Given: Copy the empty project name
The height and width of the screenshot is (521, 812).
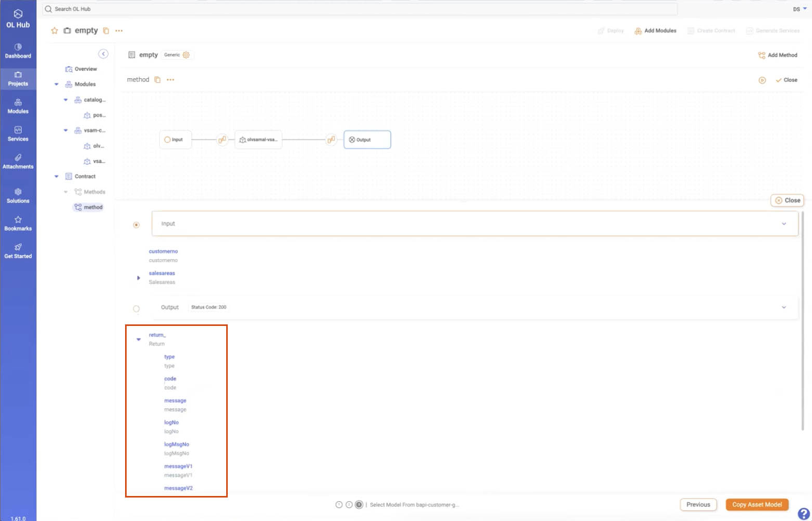Looking at the screenshot, I should click(106, 31).
